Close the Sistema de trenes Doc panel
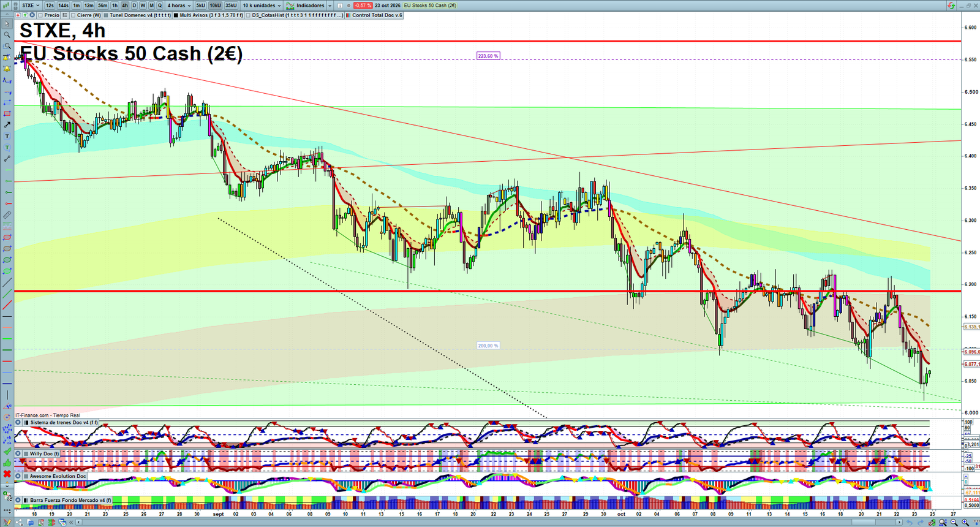Viewport: 980px width, 527px height. pos(18,422)
